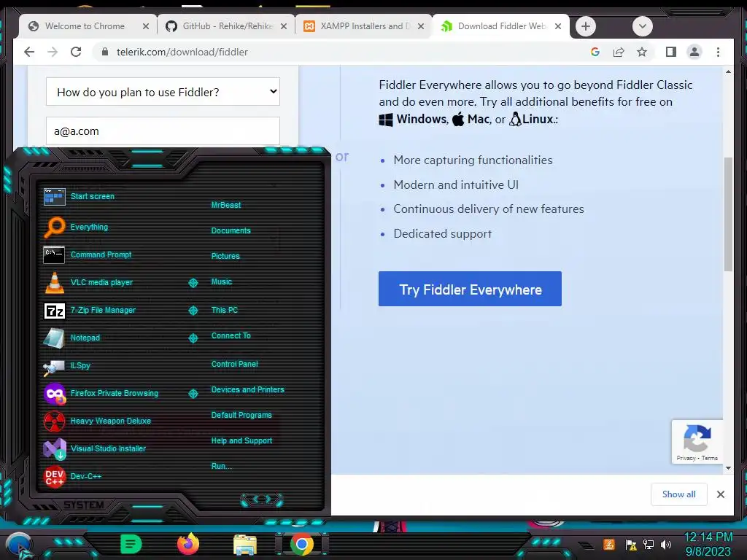Image resolution: width=747 pixels, height=560 pixels.
Task: Open Documents from start menu
Action: 231,230
